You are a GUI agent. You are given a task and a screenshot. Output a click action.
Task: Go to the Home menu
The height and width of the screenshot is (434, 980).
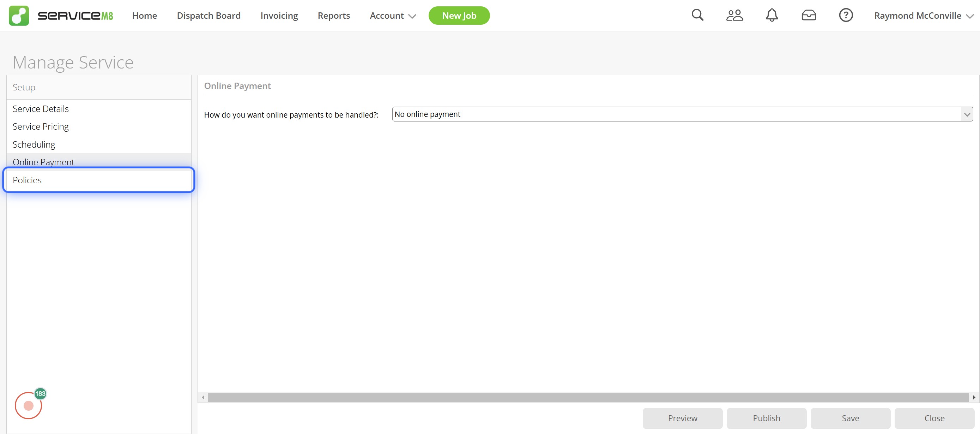click(145, 16)
